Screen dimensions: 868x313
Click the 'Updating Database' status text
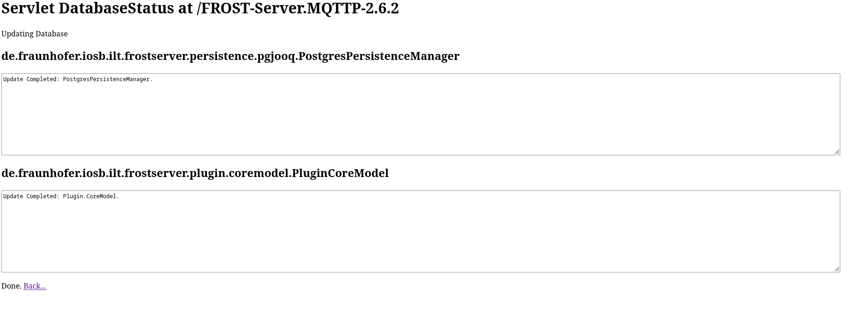(35, 34)
